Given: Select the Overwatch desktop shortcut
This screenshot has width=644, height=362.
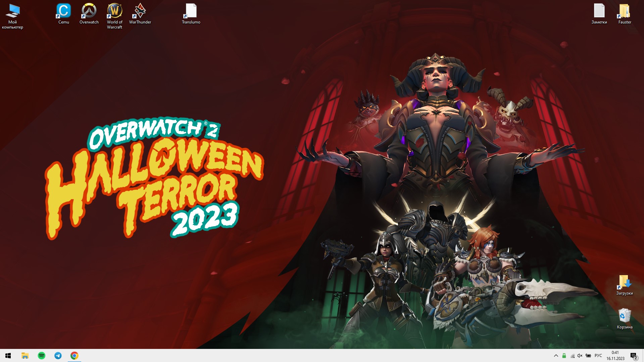Looking at the screenshot, I should pyautogui.click(x=89, y=14).
